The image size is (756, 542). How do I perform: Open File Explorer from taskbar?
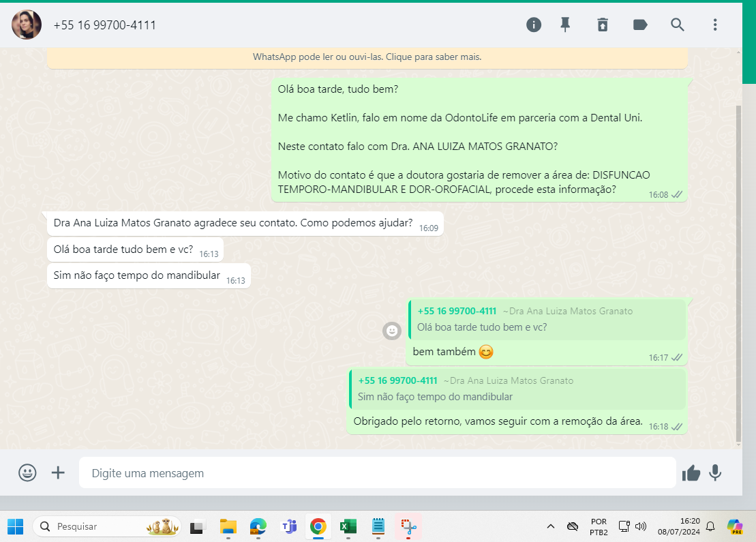[228, 526]
